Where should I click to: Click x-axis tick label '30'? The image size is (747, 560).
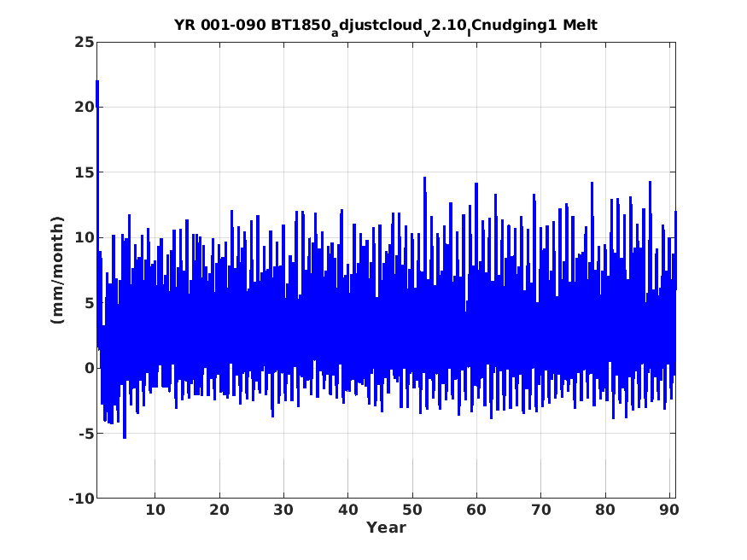point(283,510)
